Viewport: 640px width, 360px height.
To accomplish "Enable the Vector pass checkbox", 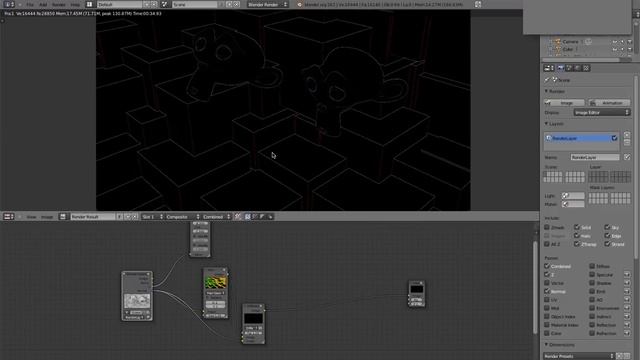I will point(547,283).
